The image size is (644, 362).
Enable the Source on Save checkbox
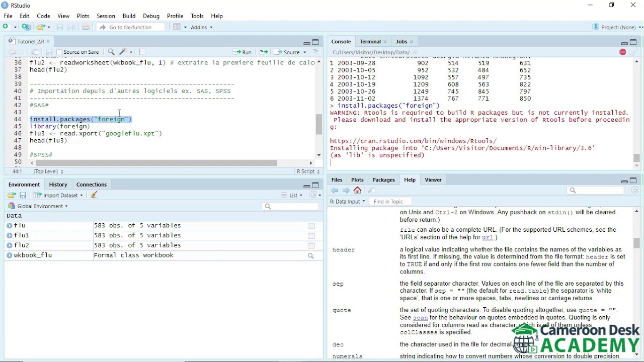pyautogui.click(x=59, y=52)
